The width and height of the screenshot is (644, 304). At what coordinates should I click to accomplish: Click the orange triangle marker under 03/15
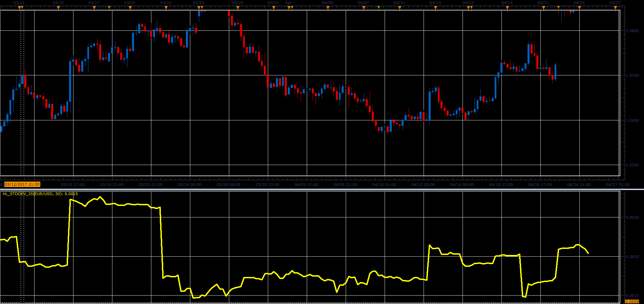(x=58, y=7)
